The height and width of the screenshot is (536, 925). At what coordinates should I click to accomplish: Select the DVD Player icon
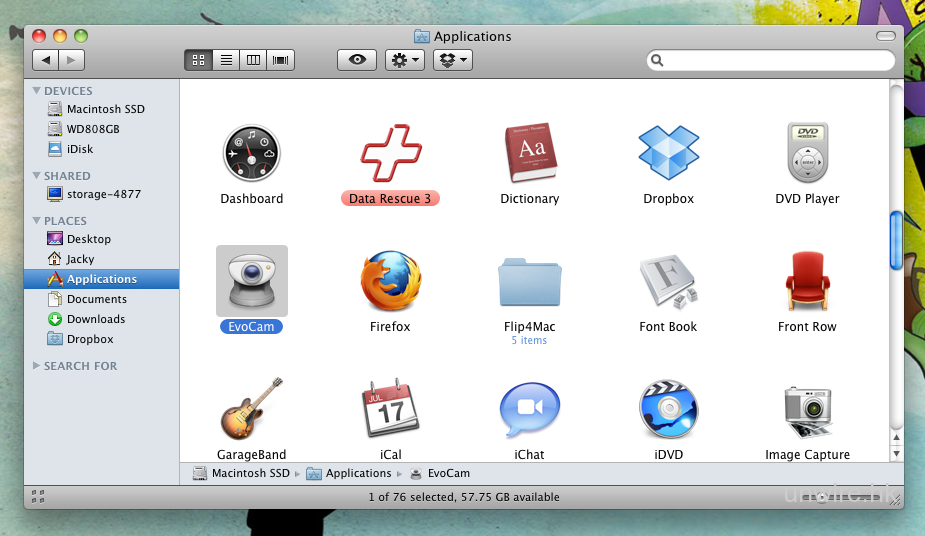[x=807, y=154]
